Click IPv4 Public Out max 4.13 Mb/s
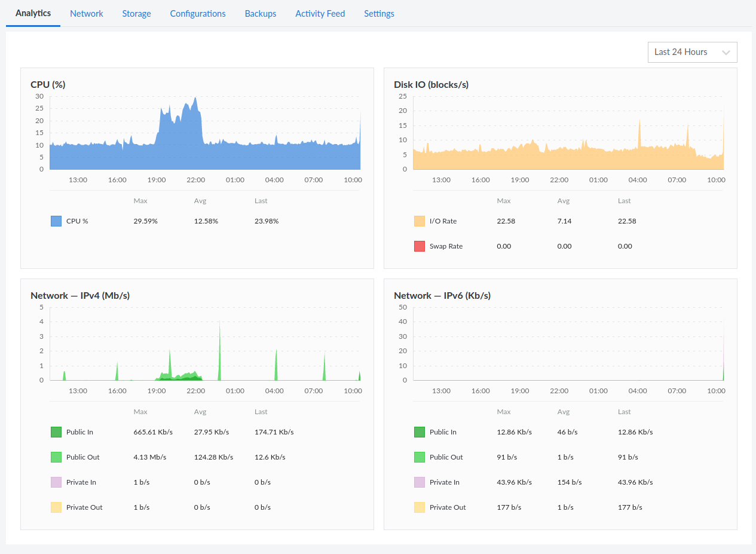The height and width of the screenshot is (554, 756). coord(149,457)
